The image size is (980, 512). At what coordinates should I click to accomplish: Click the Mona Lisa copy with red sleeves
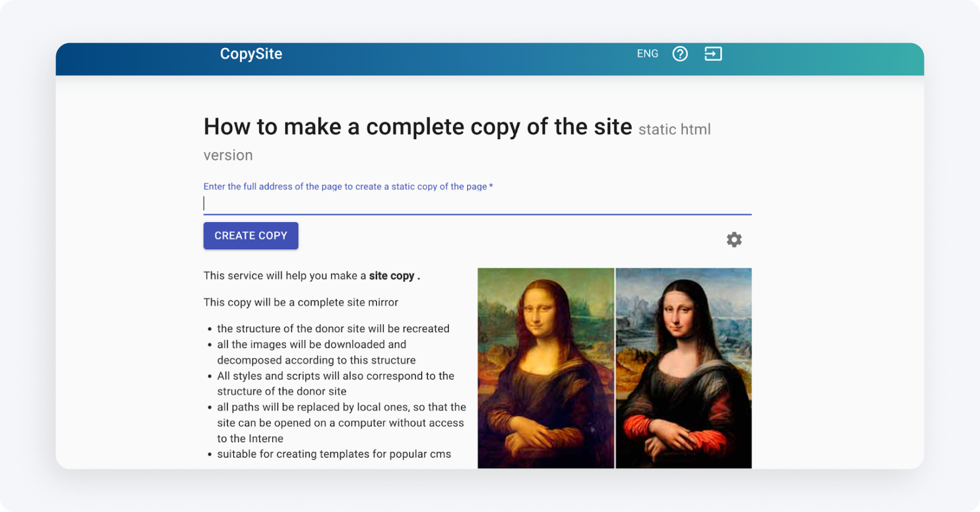pos(683,368)
